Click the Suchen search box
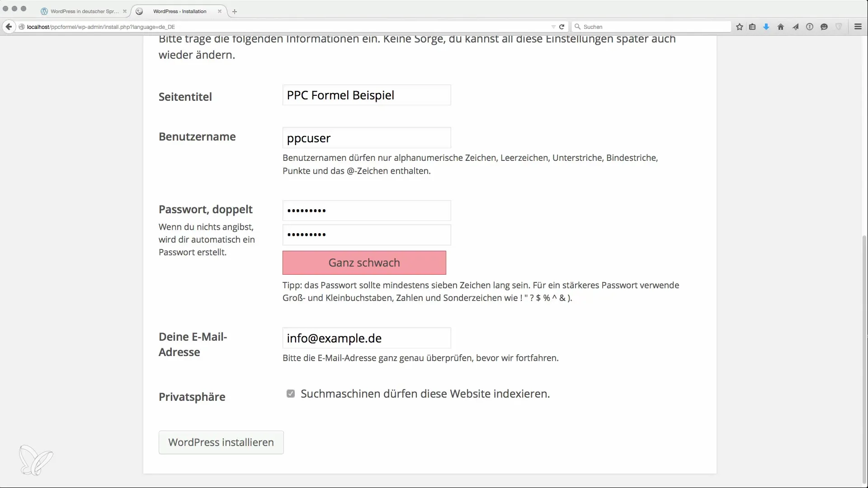Viewport: 868px width, 488px height. [651, 27]
